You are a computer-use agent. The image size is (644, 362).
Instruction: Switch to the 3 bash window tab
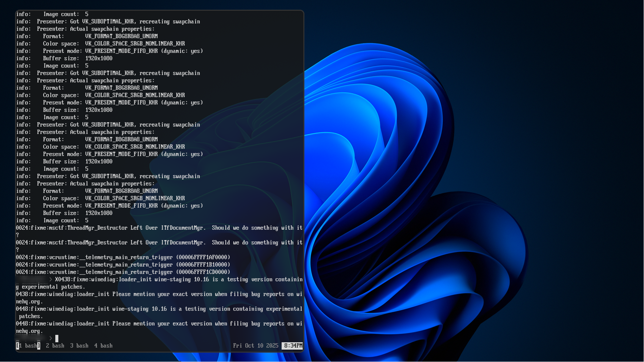coord(79,346)
